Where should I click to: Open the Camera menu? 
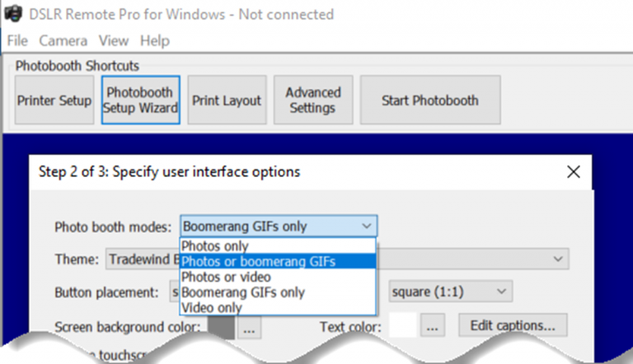tap(63, 40)
